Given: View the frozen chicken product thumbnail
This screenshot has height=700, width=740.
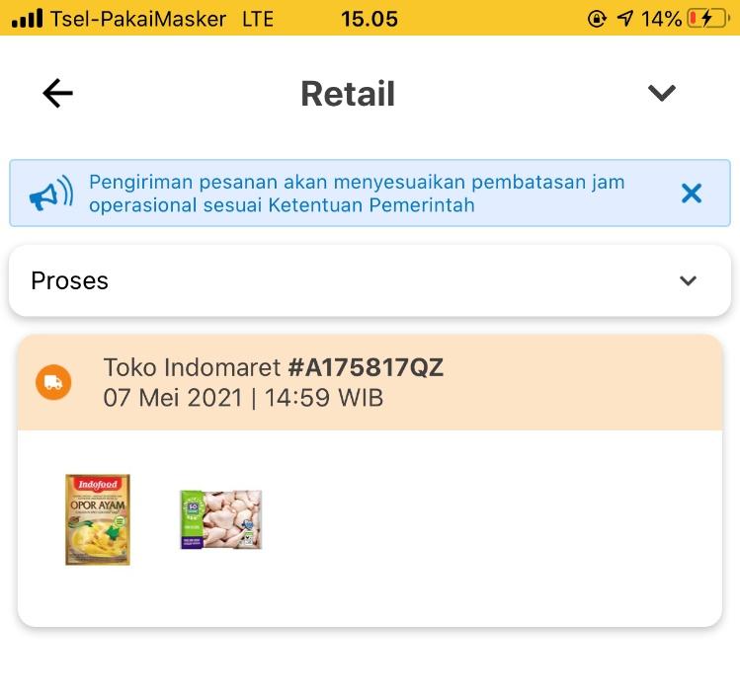Looking at the screenshot, I should pos(221,519).
